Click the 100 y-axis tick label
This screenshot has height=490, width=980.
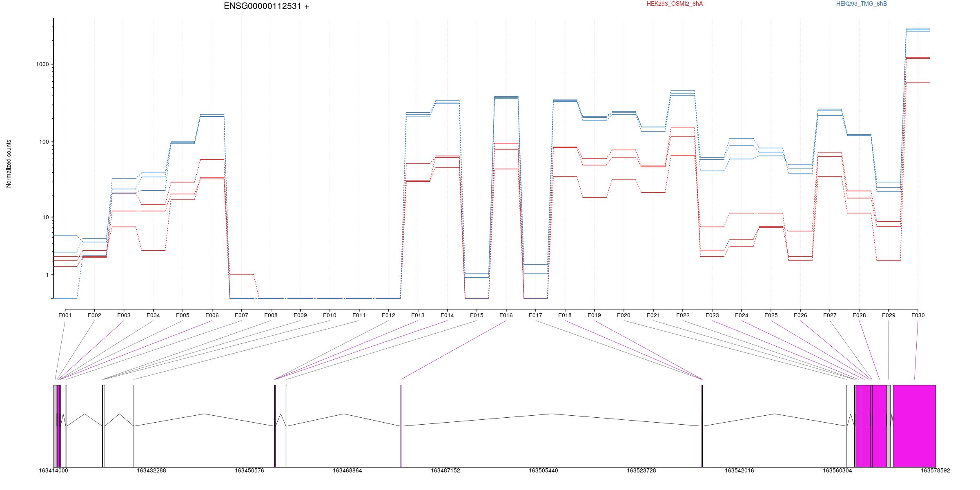tap(44, 142)
